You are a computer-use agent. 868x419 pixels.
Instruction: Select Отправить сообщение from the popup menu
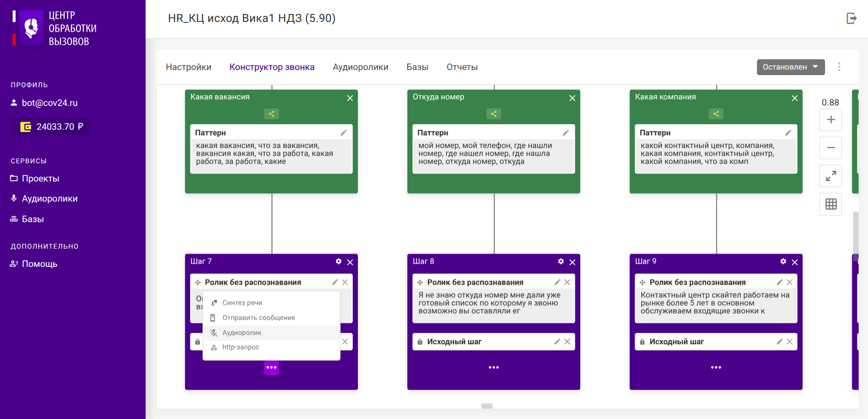271,318
